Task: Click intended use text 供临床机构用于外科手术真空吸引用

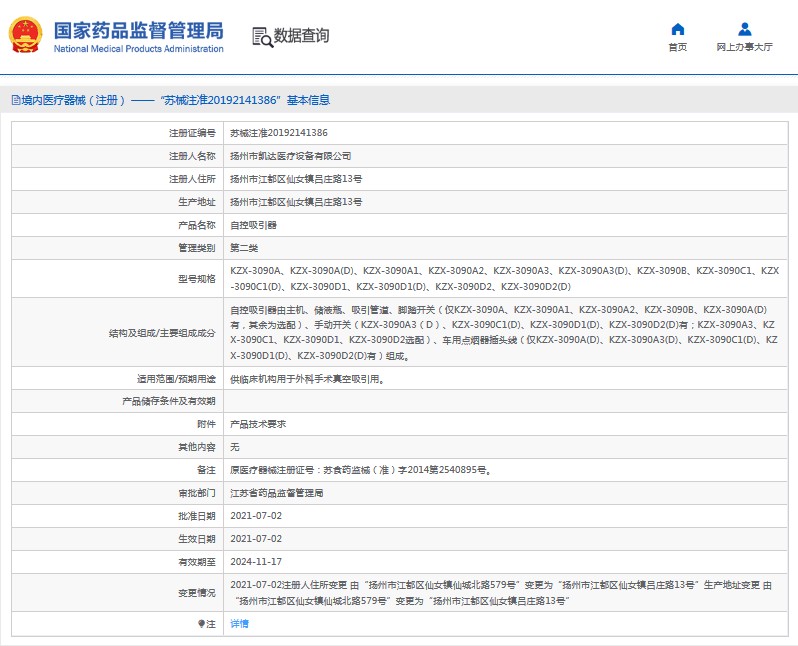Action: coord(306,379)
